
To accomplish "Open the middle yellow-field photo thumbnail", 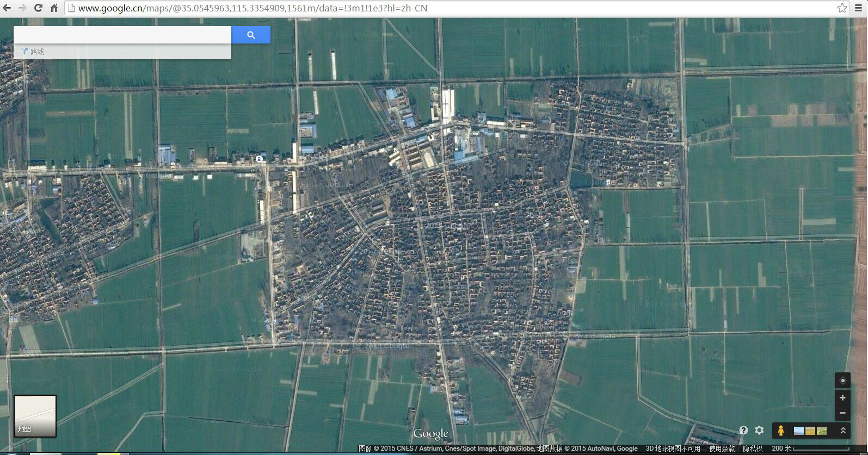I will coord(810,431).
